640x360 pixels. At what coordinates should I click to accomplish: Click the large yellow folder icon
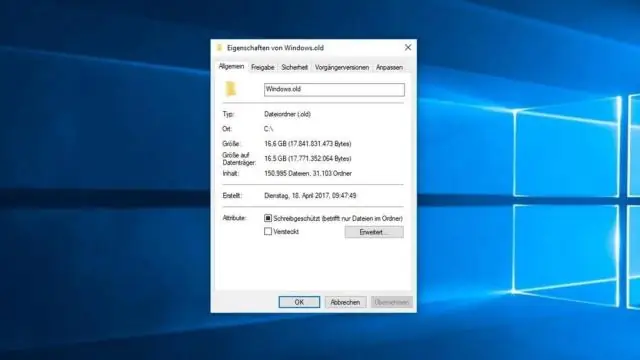pos(231,89)
